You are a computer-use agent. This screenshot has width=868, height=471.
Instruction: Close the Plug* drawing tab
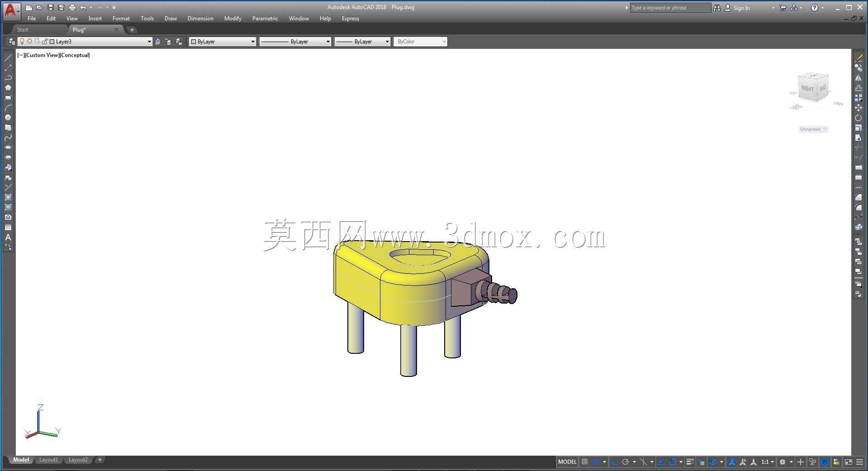116,30
